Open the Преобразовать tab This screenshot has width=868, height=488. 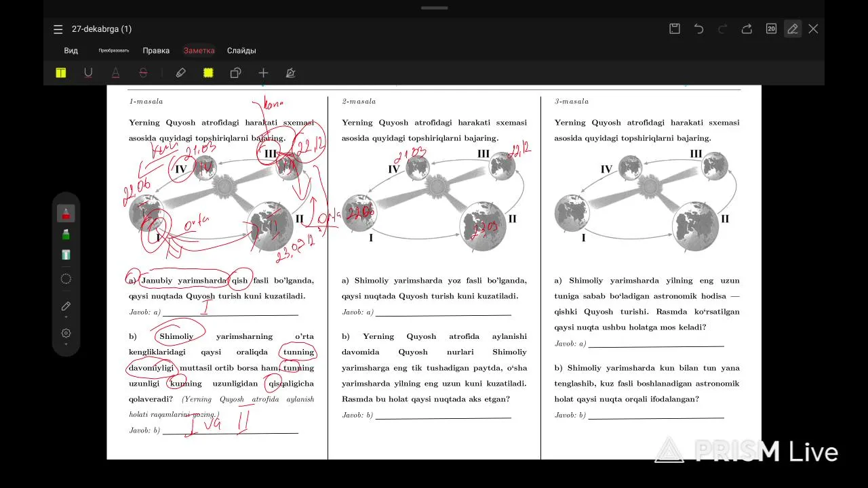tap(114, 51)
